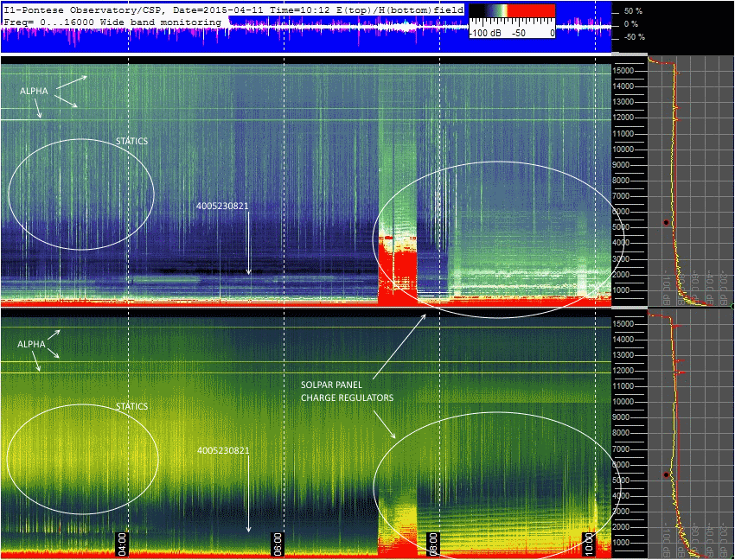735x560 pixels.
Task: Click the SOLPAR PANEL CHARGE REGULATORS label
Action: click(x=347, y=390)
